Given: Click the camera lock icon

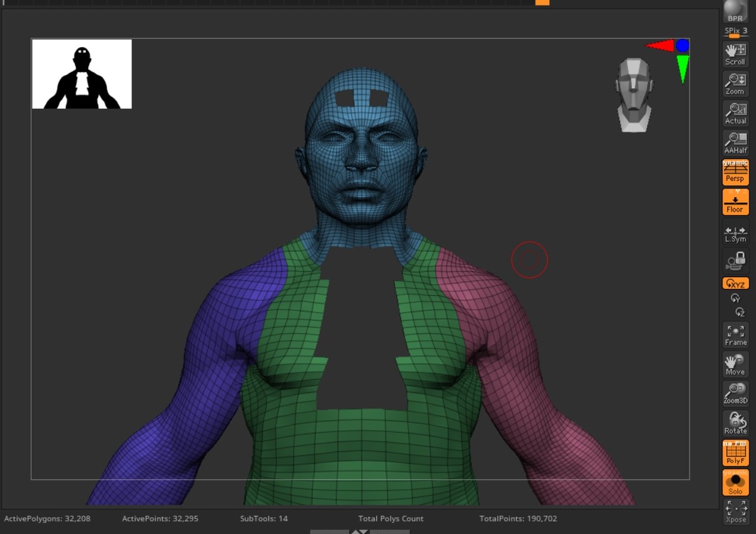Looking at the screenshot, I should tap(735, 261).
